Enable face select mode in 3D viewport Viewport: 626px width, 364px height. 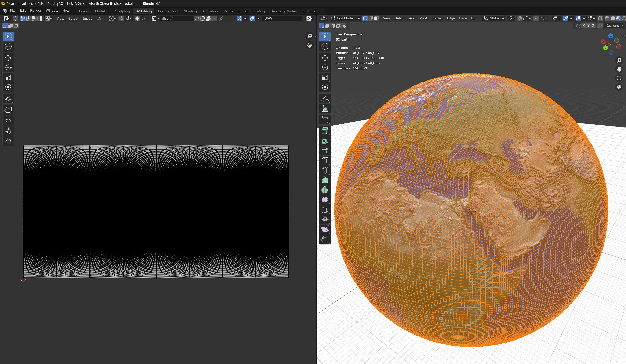pyautogui.click(x=376, y=18)
